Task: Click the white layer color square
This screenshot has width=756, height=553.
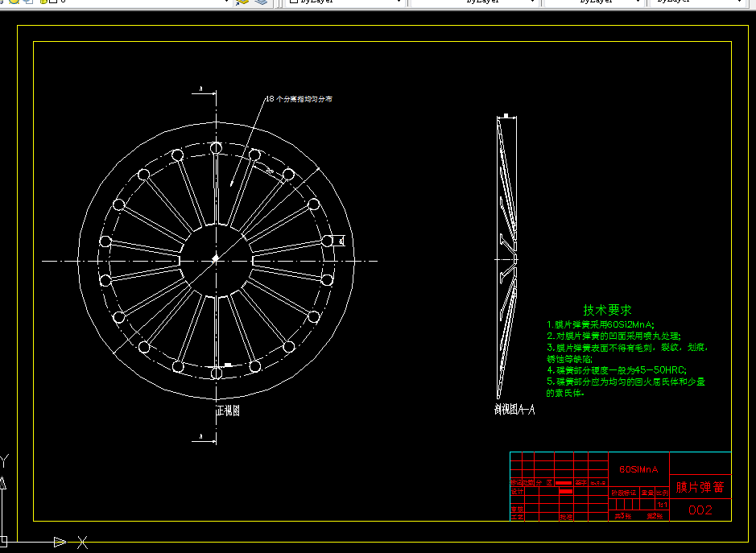Action: 53,2
